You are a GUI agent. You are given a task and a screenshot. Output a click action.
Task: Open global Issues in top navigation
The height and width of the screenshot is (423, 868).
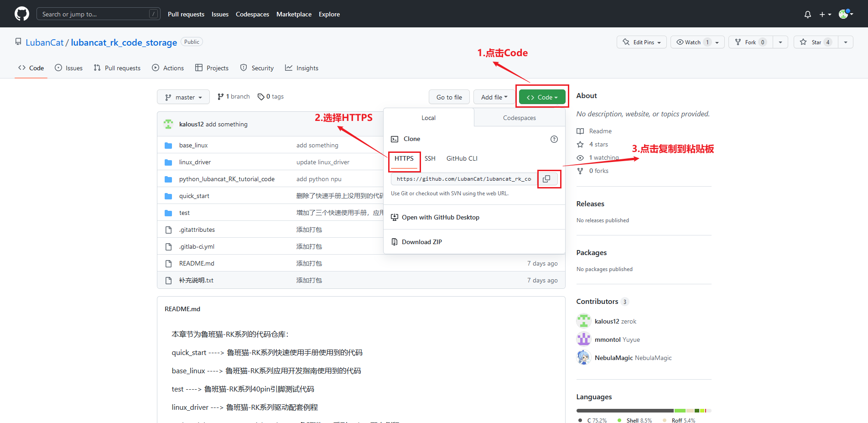click(x=220, y=14)
